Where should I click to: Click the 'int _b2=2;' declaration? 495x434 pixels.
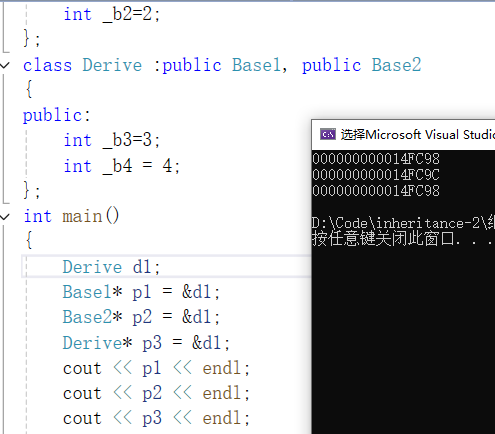(112, 14)
